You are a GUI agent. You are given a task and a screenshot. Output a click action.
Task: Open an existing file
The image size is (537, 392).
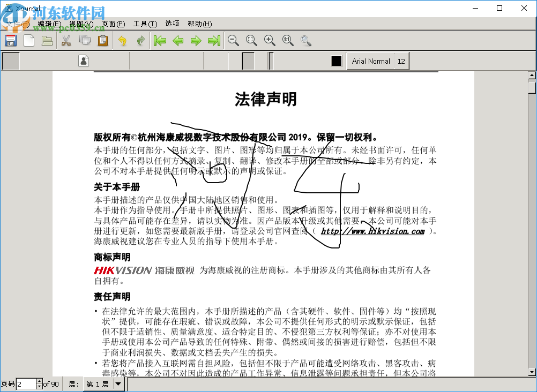tap(47, 40)
